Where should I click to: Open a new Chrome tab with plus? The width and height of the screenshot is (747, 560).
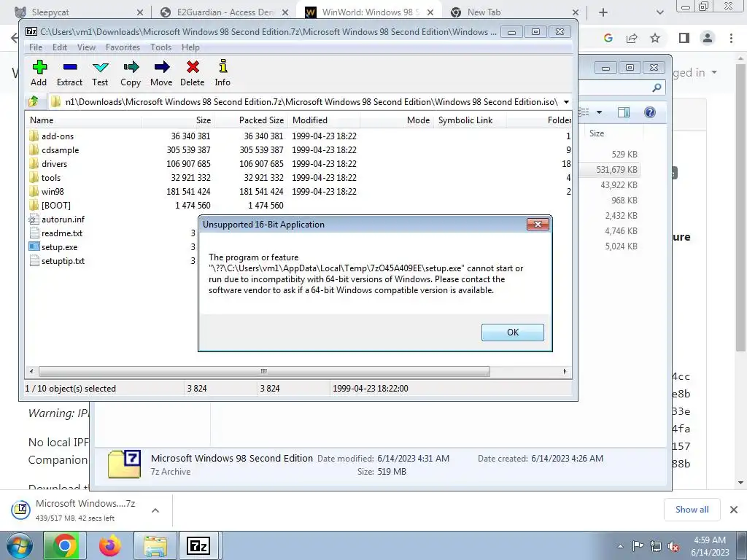(603, 13)
